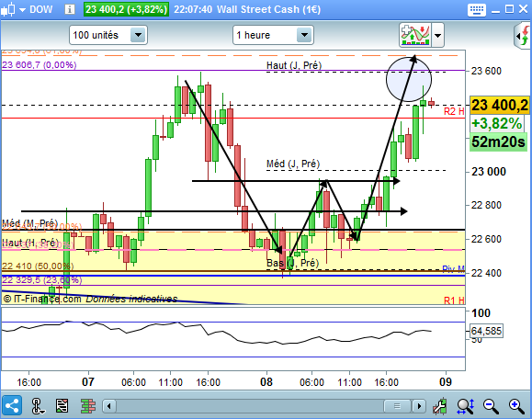Click the 23 000 price axis label

point(489,172)
